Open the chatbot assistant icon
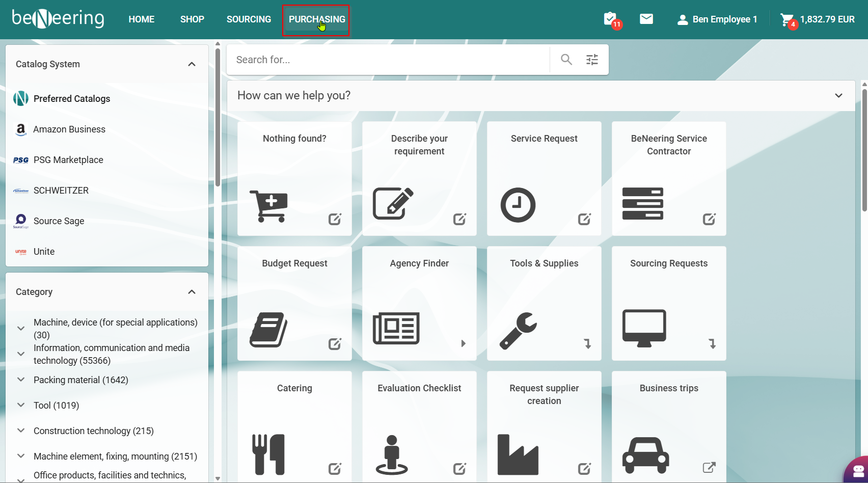The image size is (868, 483). [x=858, y=471]
